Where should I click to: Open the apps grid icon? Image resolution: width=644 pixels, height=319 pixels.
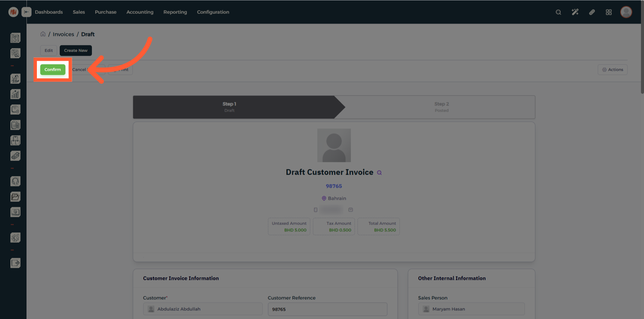click(x=608, y=12)
